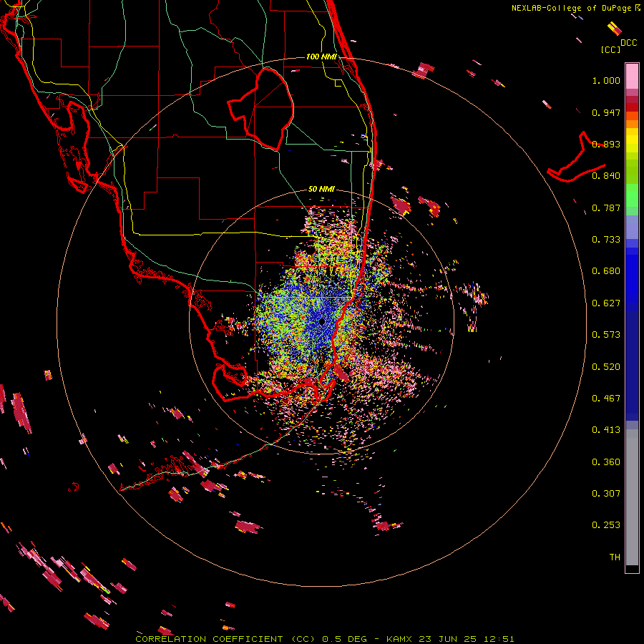Click the 0.5 DEG elevation text
Screen dimensions: 644x644
(345, 639)
